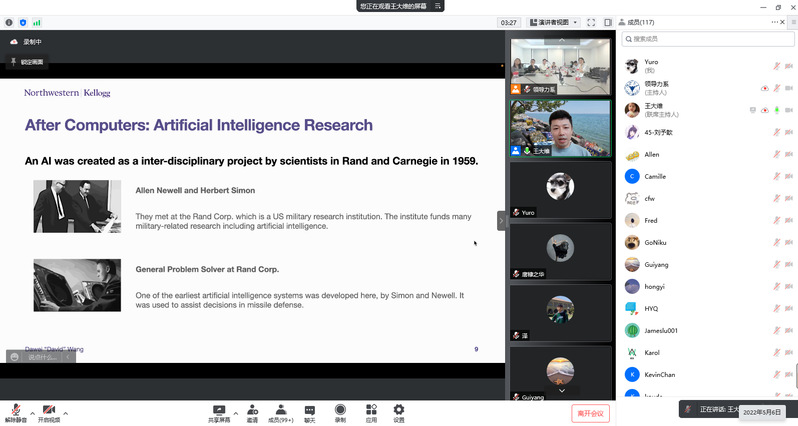Toggle the lock screen pin (锁定画面)
This screenshot has height=426, width=798.
26,62
